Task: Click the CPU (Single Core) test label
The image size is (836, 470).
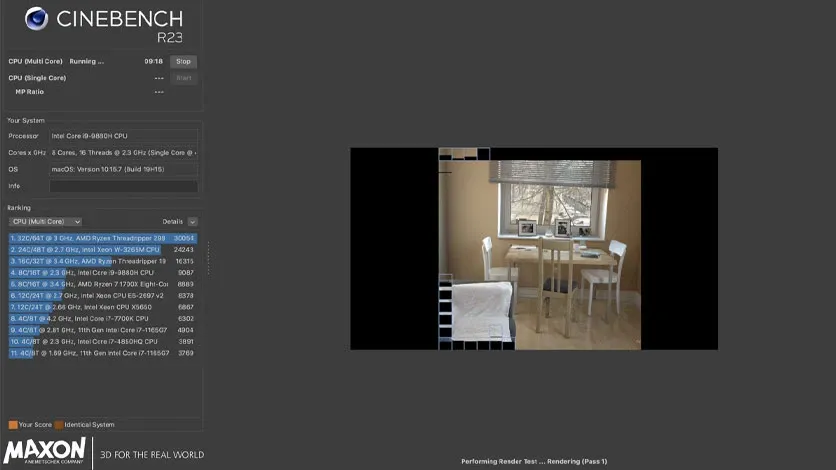Action: 37,78
